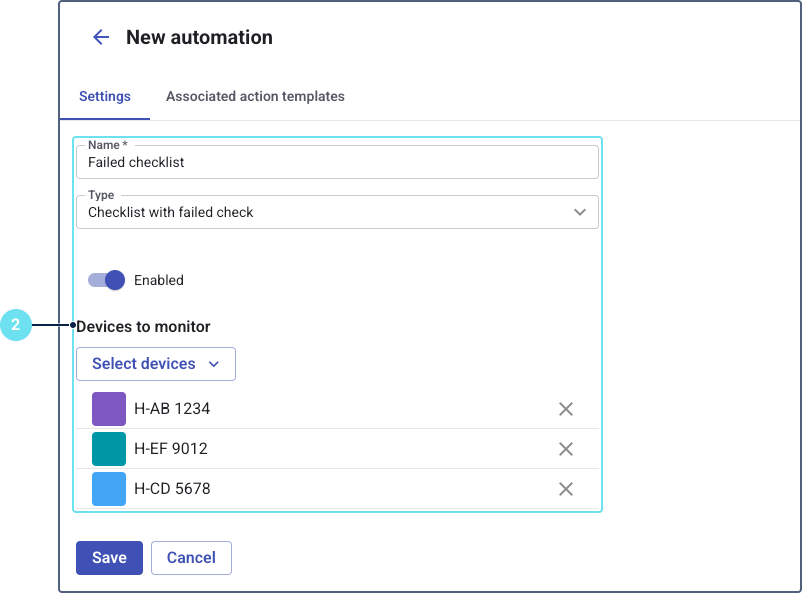Remove device H-CD 5678
The width and height of the screenshot is (802, 593).
pos(565,489)
